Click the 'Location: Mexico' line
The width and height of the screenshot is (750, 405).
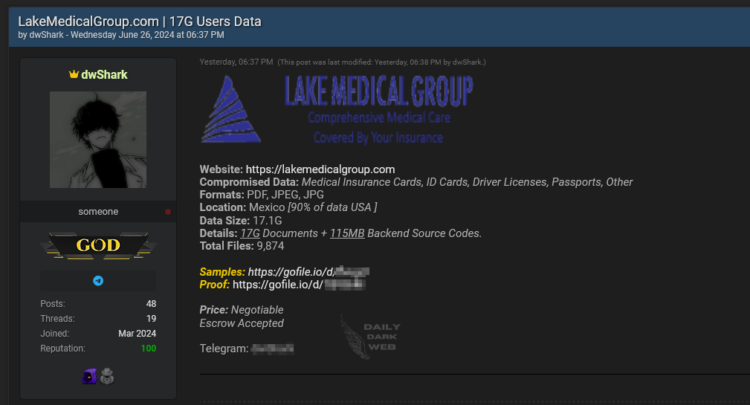click(288, 208)
